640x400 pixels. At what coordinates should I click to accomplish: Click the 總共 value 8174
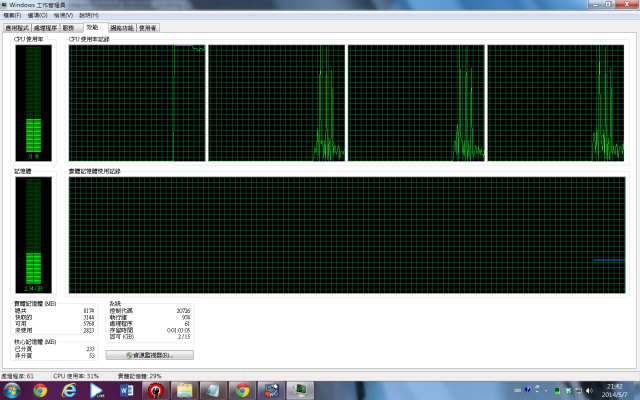tap(89, 311)
